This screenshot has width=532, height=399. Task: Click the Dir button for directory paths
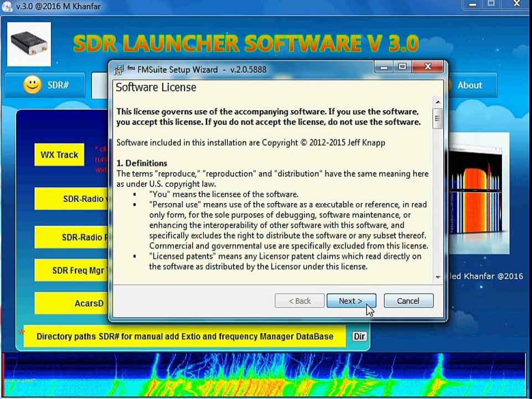[359, 336]
